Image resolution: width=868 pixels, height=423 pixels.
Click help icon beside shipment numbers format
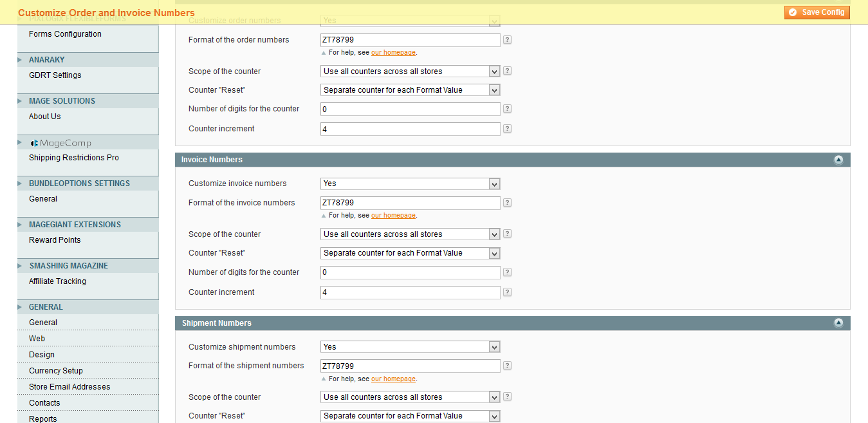[x=507, y=366]
